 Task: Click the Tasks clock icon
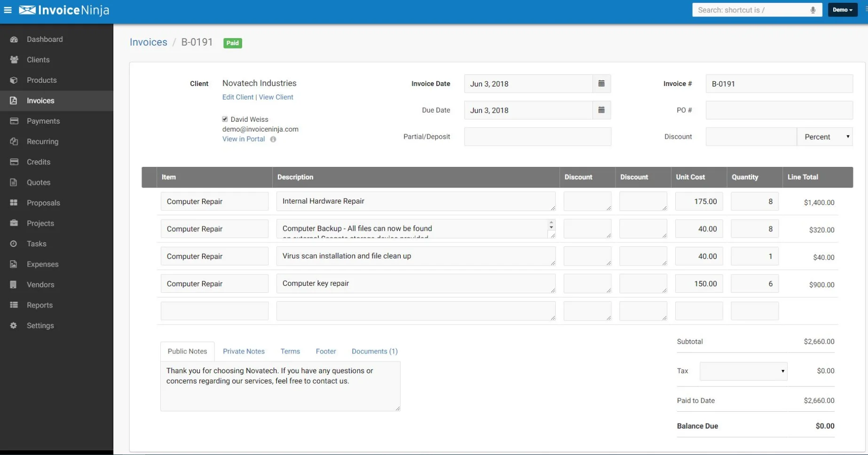tap(14, 244)
